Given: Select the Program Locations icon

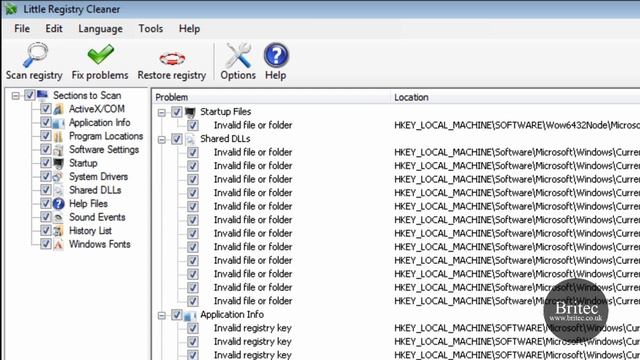Looking at the screenshot, I should coord(59,136).
